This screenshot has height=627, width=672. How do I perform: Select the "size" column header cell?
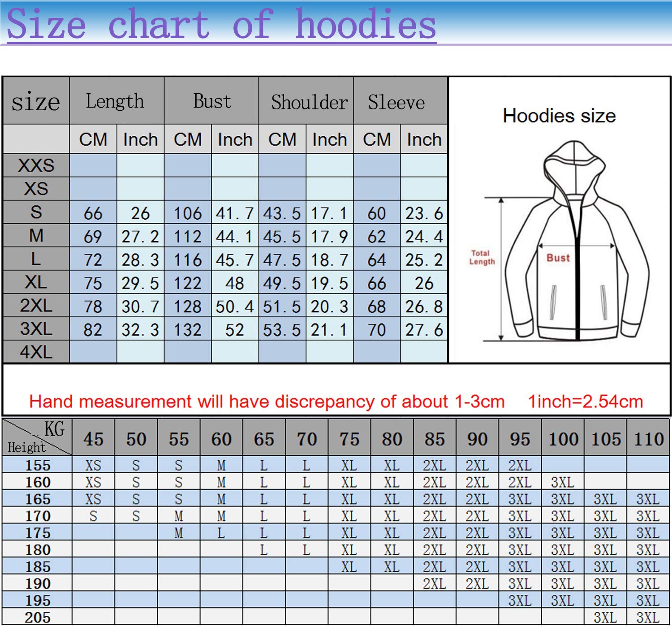[36, 101]
